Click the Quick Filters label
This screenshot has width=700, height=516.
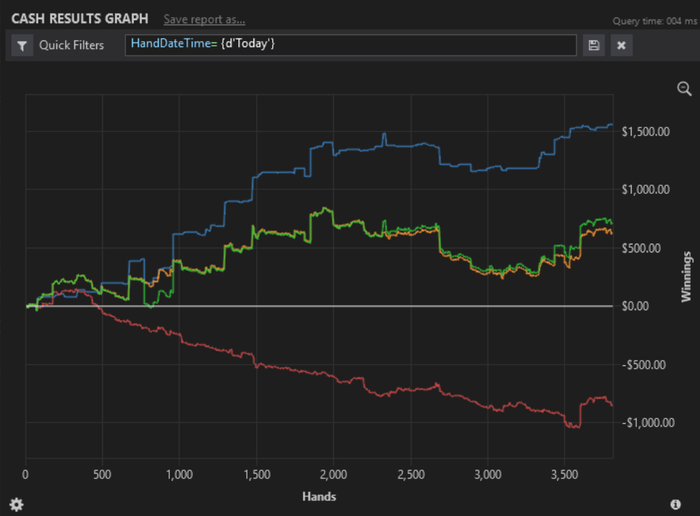point(71,45)
